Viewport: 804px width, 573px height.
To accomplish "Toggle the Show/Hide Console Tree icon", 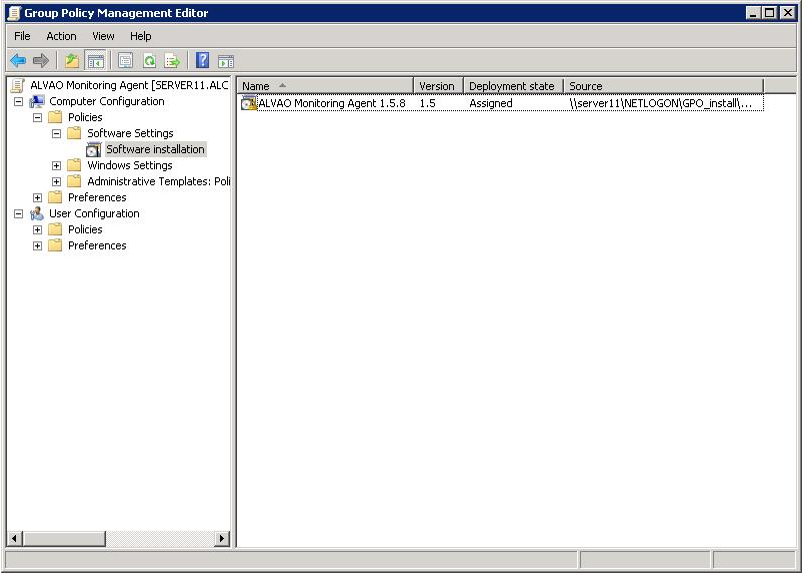I will pyautogui.click(x=96, y=61).
